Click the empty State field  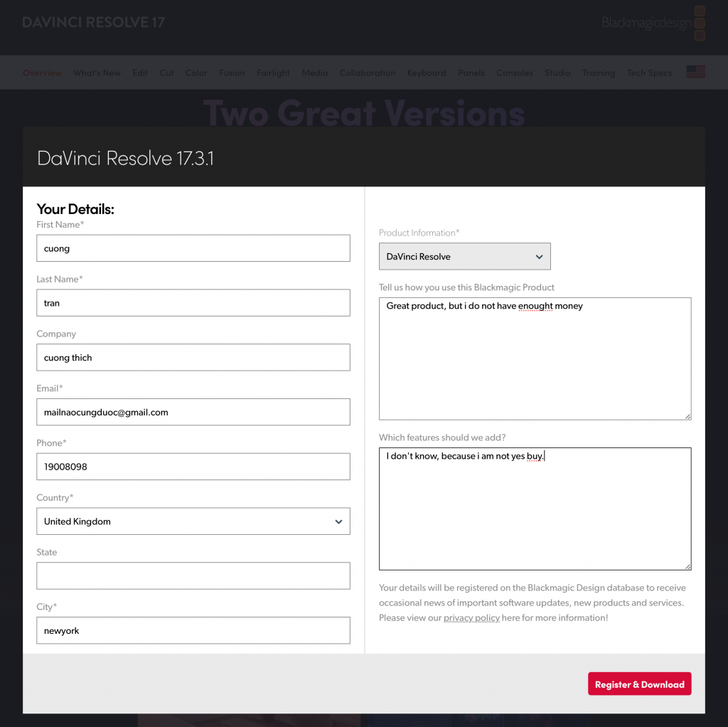pyautogui.click(x=193, y=576)
